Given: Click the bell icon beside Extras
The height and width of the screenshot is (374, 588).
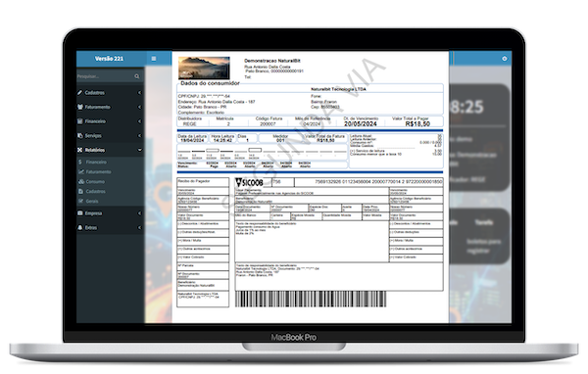Looking at the screenshot, I should pyautogui.click(x=80, y=227).
